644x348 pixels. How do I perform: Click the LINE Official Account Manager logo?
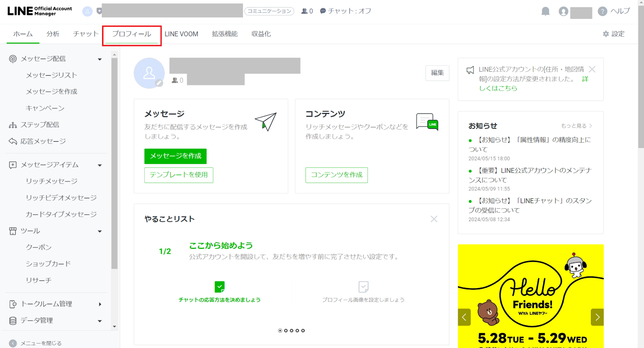(x=40, y=11)
